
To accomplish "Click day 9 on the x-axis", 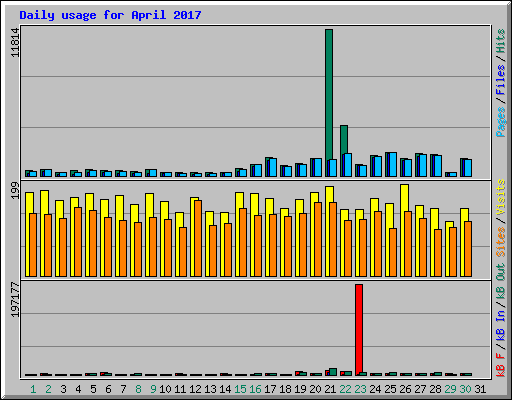I will [x=153, y=389].
